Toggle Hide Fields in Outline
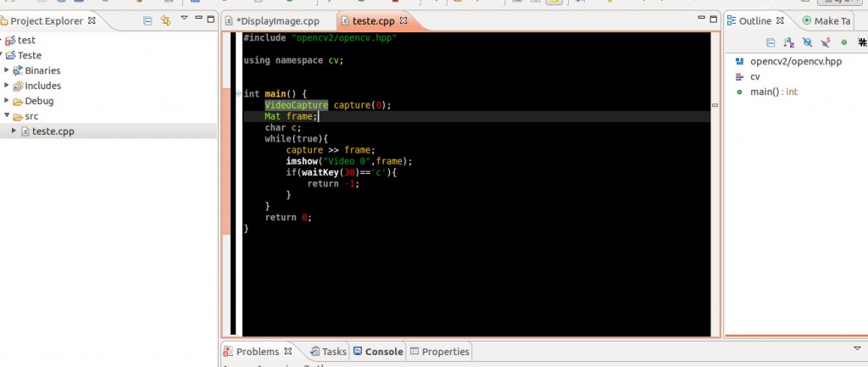 click(807, 42)
